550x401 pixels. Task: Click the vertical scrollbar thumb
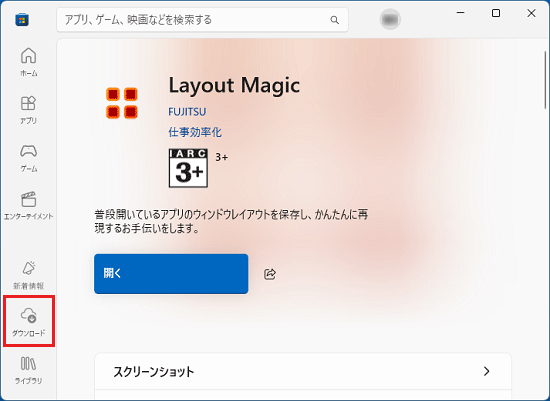pyautogui.click(x=545, y=80)
